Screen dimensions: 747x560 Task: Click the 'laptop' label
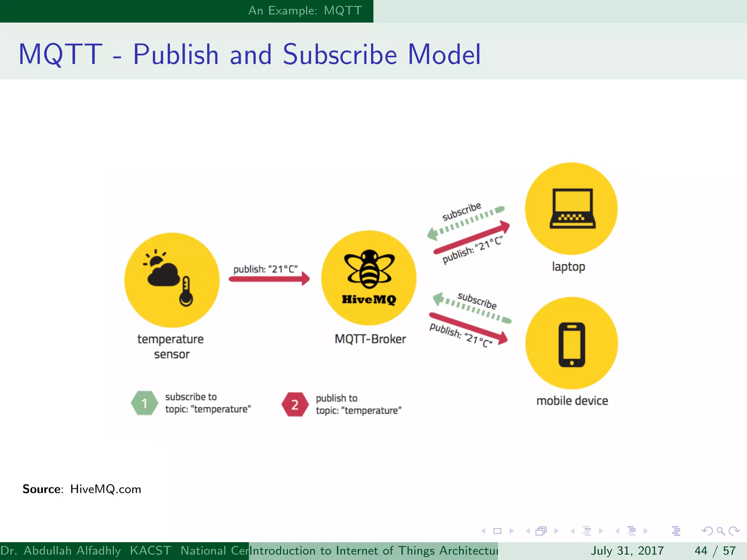pos(569,267)
